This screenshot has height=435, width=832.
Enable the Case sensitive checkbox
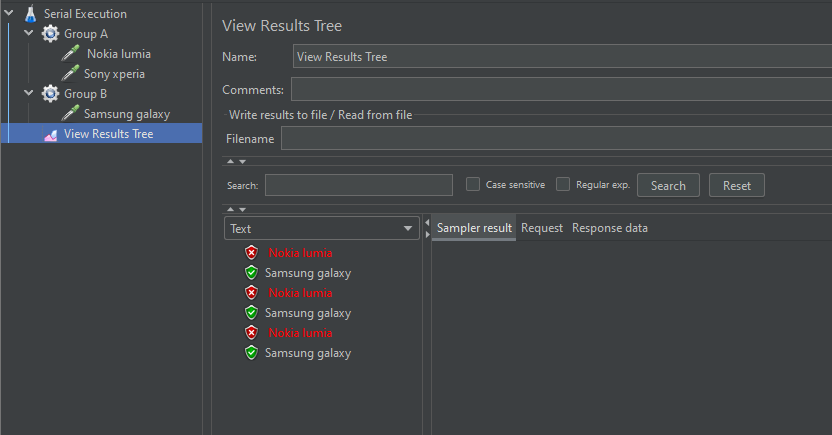pos(474,184)
